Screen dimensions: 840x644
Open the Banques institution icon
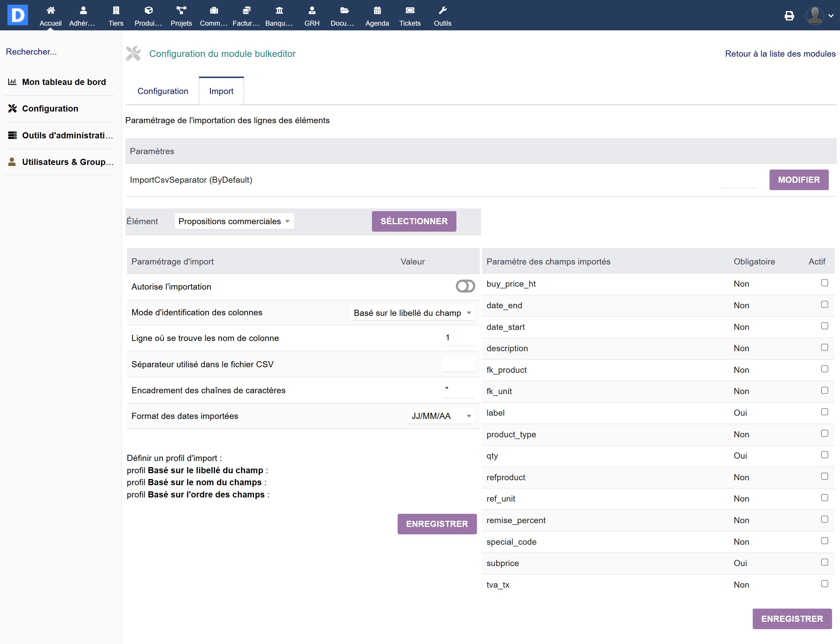[279, 10]
